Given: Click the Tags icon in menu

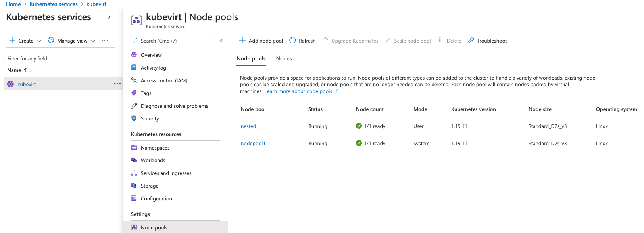Looking at the screenshot, I should [134, 93].
